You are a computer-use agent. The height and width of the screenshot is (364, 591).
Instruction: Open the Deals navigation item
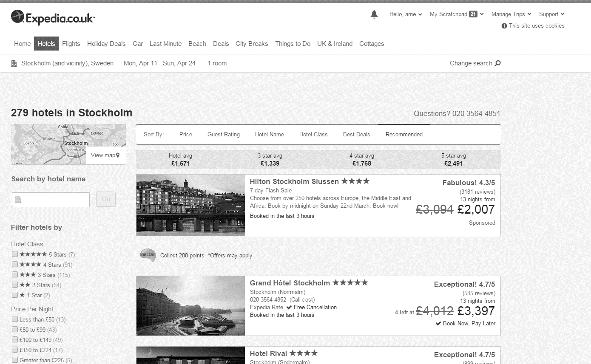(221, 44)
